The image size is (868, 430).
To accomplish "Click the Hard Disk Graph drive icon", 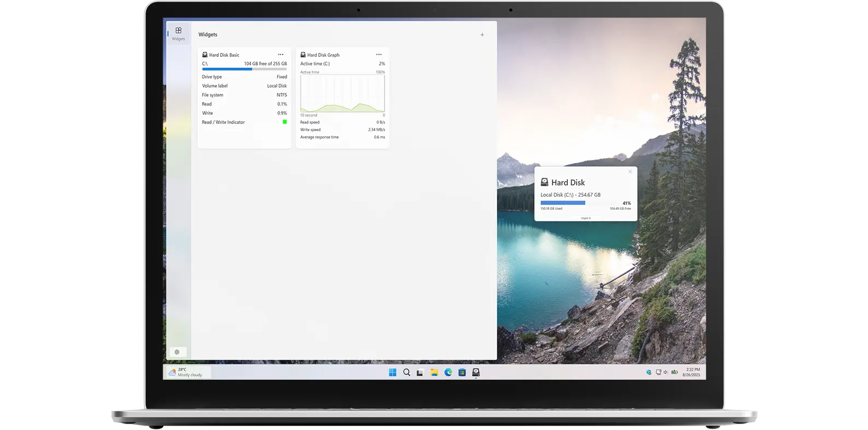I will (x=303, y=55).
